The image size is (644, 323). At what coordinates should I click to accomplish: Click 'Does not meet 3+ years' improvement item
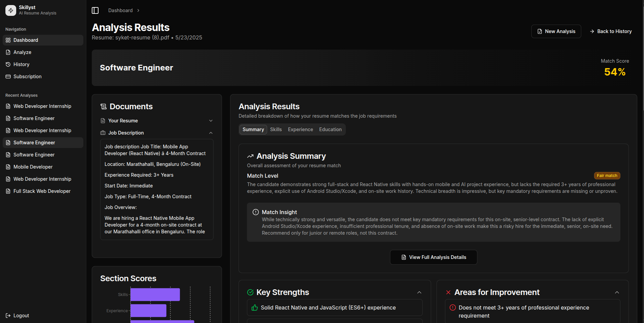pyautogui.click(x=533, y=312)
